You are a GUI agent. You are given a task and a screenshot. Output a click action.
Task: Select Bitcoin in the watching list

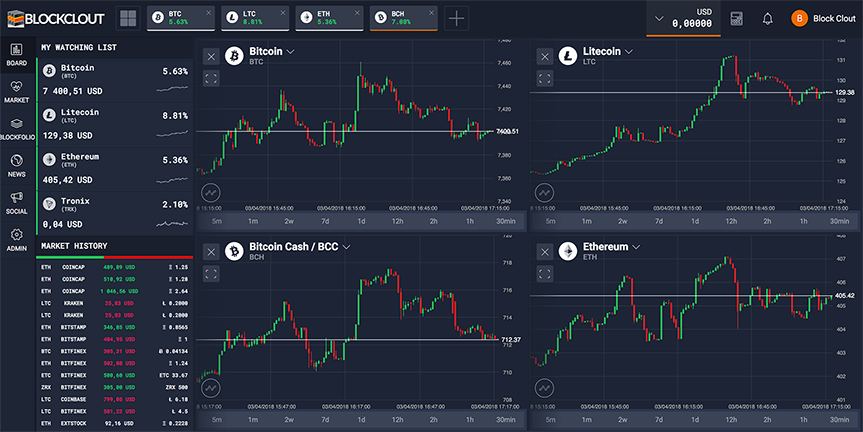115,80
